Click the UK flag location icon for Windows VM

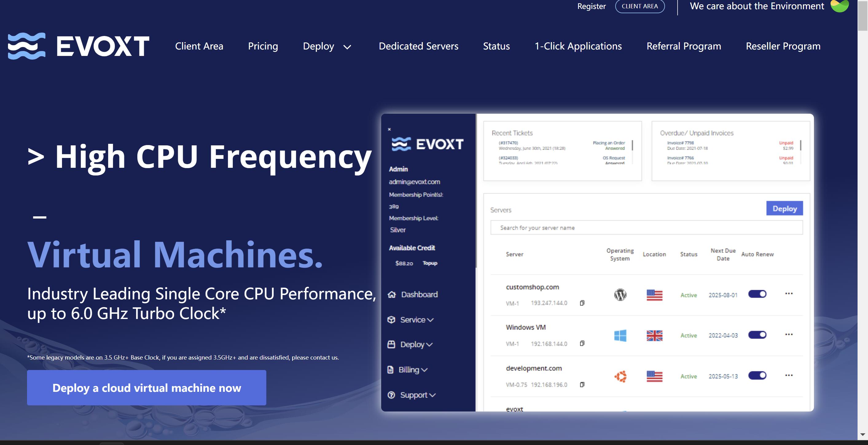pyautogui.click(x=654, y=335)
